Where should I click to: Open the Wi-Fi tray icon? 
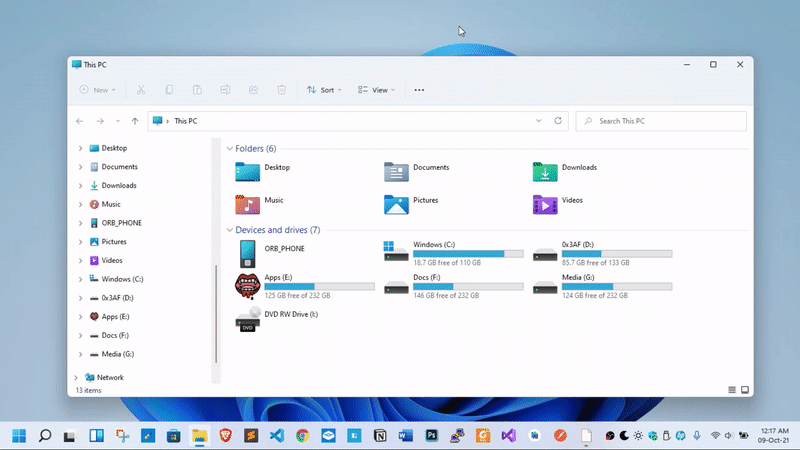point(715,436)
